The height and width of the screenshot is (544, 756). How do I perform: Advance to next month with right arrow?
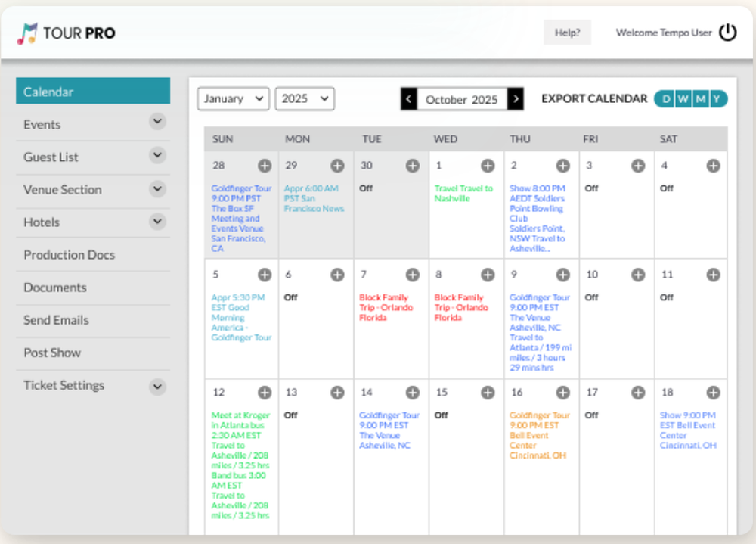point(516,99)
